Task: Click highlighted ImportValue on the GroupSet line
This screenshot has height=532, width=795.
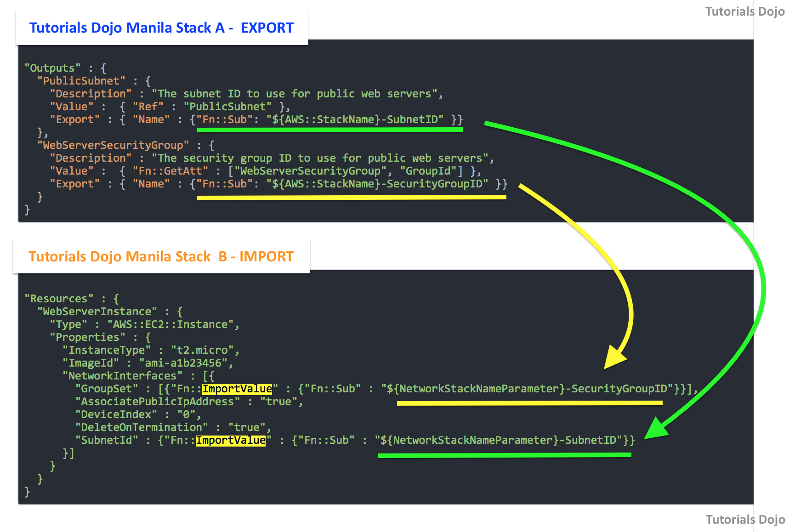Action: click(237, 389)
